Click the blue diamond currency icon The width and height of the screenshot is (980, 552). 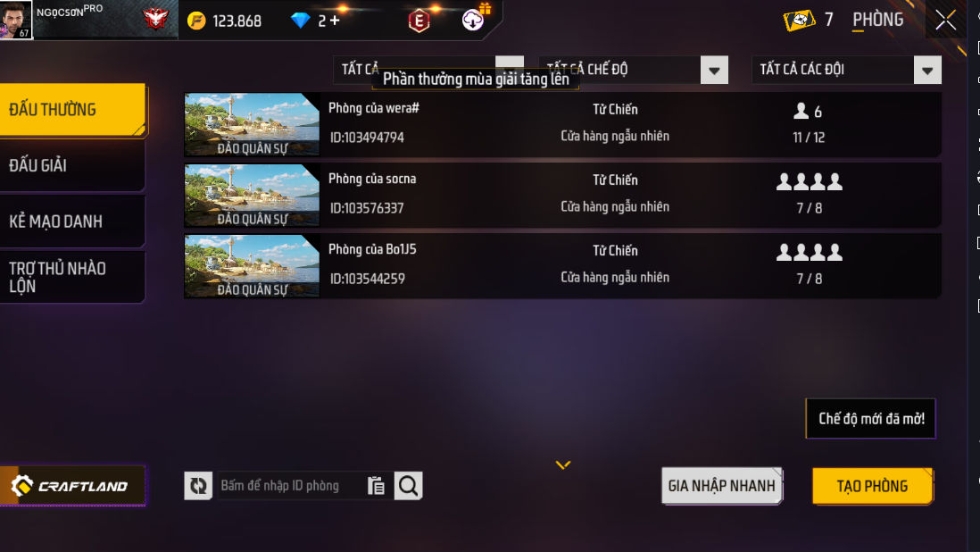click(x=301, y=21)
